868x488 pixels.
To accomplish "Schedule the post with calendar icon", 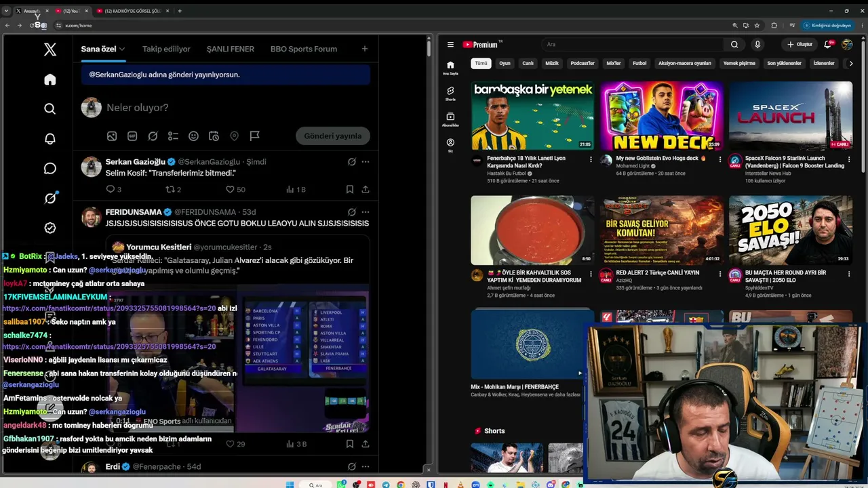I will click(x=214, y=136).
